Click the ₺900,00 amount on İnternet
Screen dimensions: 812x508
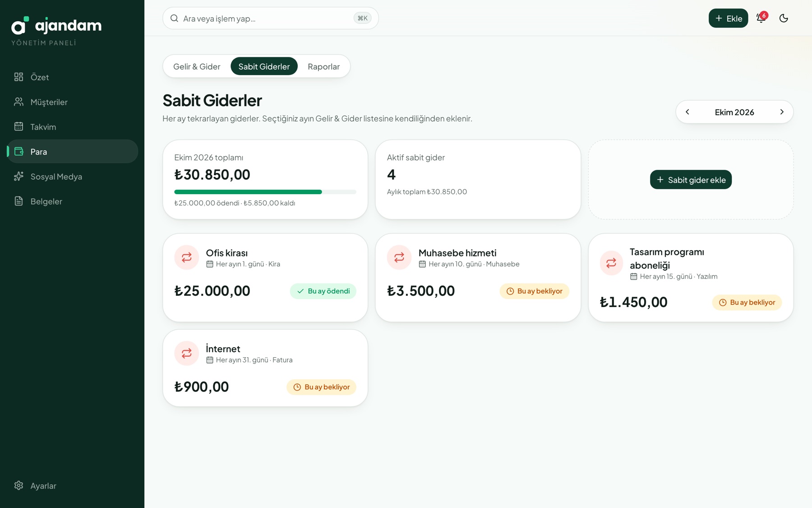[x=202, y=387]
